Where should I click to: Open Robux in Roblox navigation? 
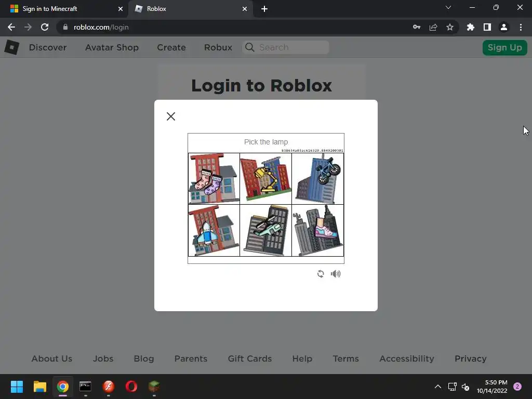(x=218, y=47)
